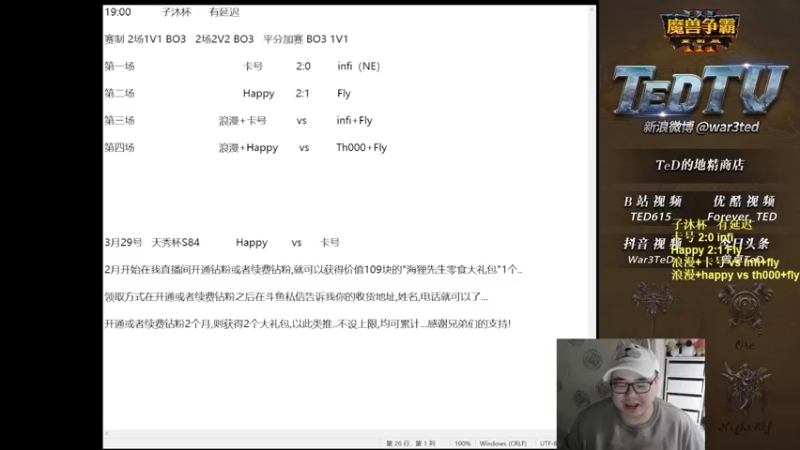Click the Windows (CRLF) status bar entry
Viewport: 800px width, 450px height.
(x=503, y=443)
